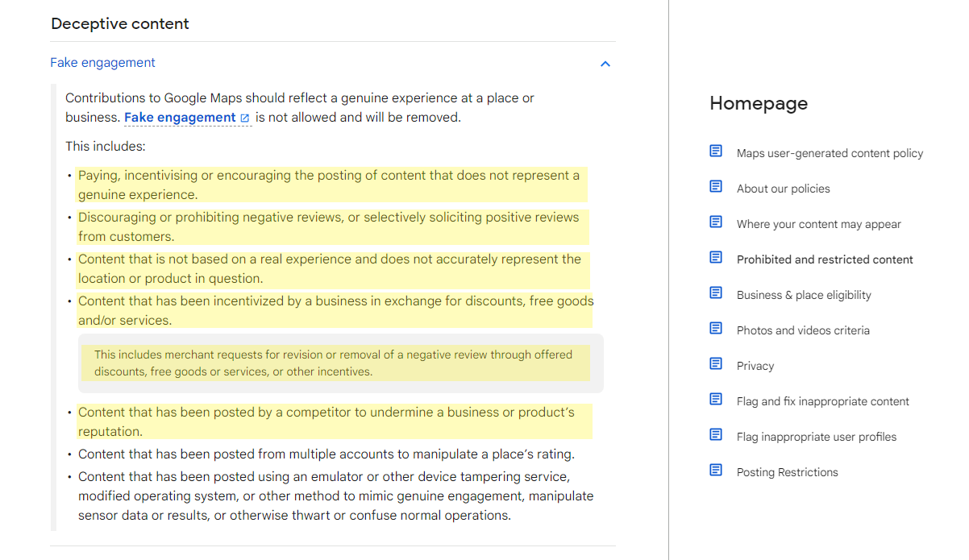Click document icon for Flag inappropriate user profiles
The width and height of the screenshot is (969, 560).
[x=716, y=435]
